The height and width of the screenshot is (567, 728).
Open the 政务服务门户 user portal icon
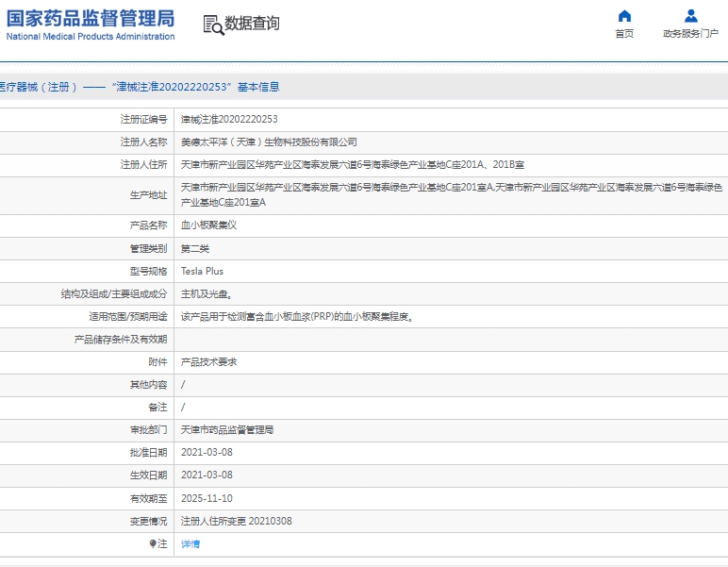(691, 16)
